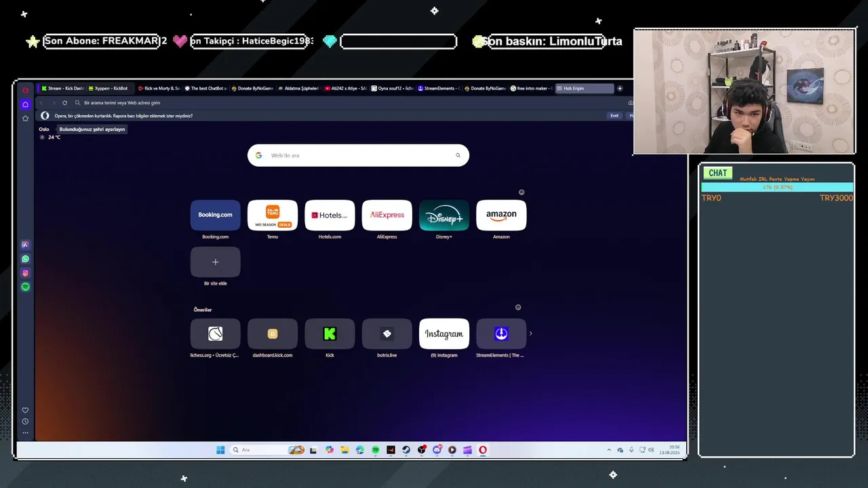Open the heart pinboards icon in sidebar

pyautogui.click(x=25, y=410)
